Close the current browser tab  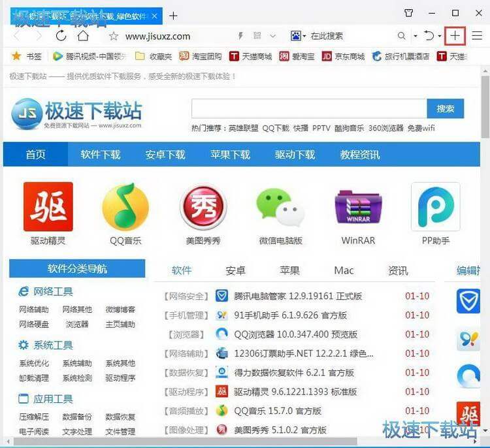tap(154, 16)
